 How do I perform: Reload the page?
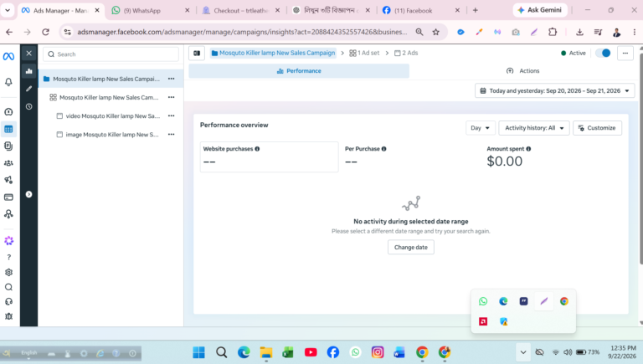coord(45,32)
